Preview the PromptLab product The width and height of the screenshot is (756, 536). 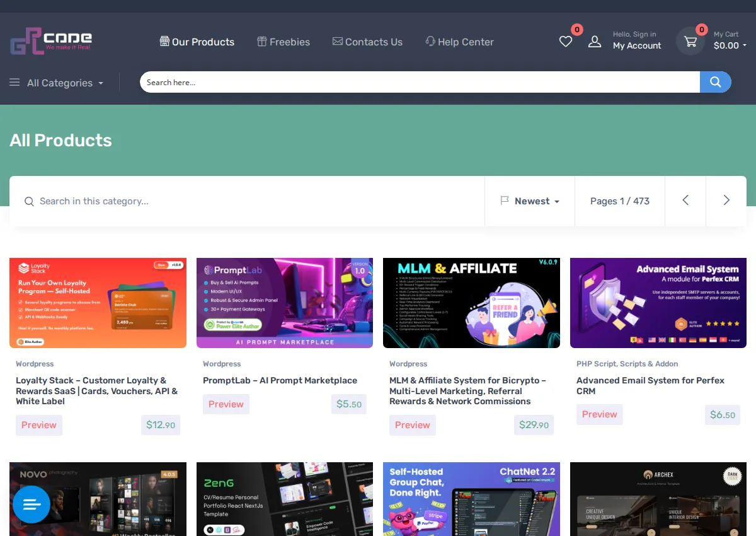226,404
